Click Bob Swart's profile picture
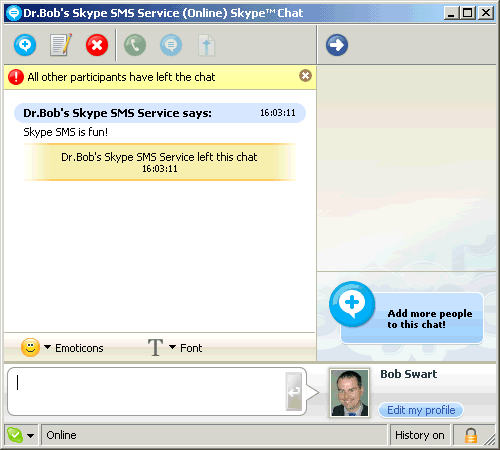The height and width of the screenshot is (450, 500). [349, 393]
